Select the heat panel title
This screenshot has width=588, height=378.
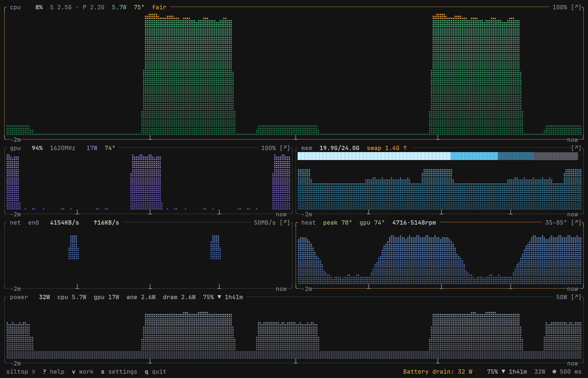click(308, 223)
